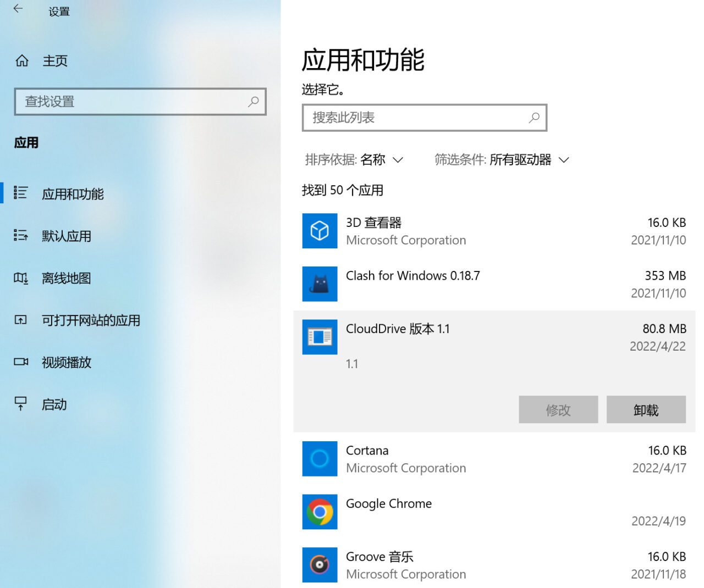The width and height of the screenshot is (704, 588).
Task: Click the 3D 查看器 app icon
Action: (x=320, y=231)
